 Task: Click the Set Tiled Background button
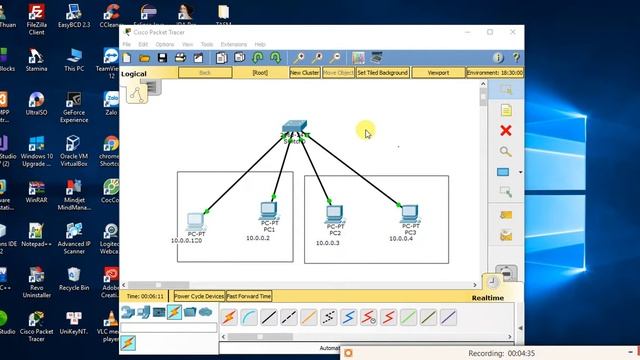[x=382, y=73]
